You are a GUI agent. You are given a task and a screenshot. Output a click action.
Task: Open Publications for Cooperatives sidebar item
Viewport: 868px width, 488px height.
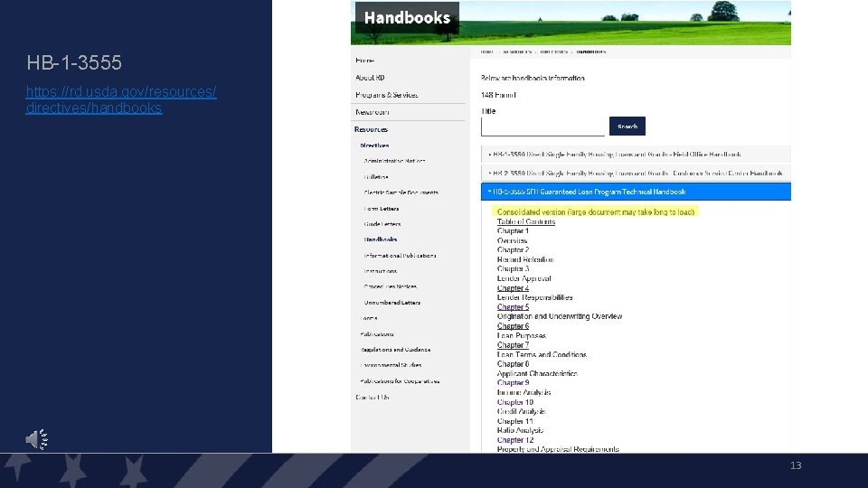coord(400,381)
